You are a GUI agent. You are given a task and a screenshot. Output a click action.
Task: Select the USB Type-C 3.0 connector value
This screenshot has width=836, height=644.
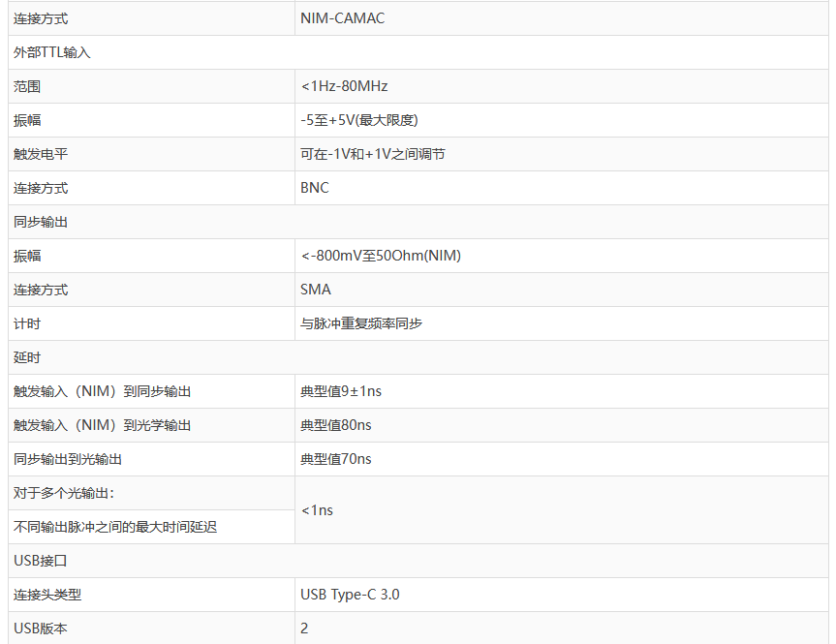tap(350, 595)
